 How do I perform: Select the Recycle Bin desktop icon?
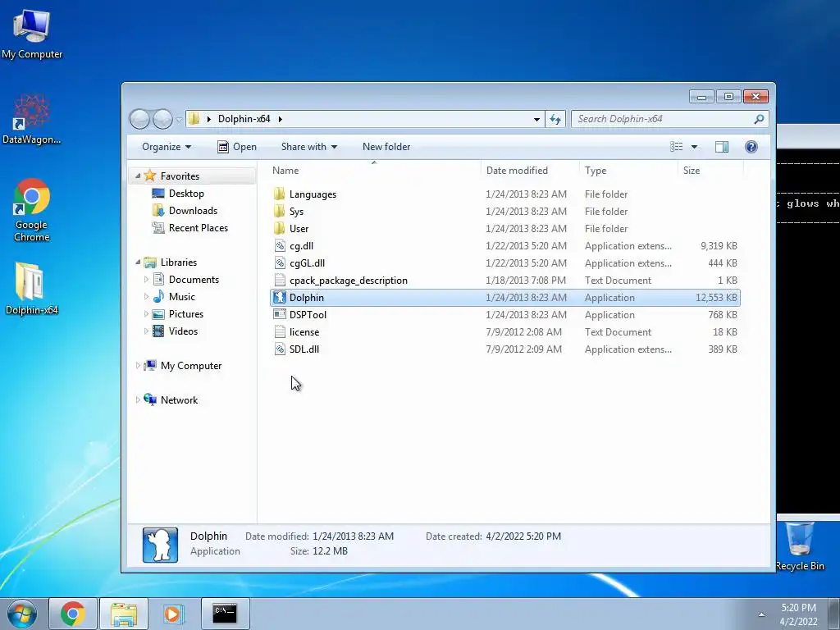[x=800, y=546]
